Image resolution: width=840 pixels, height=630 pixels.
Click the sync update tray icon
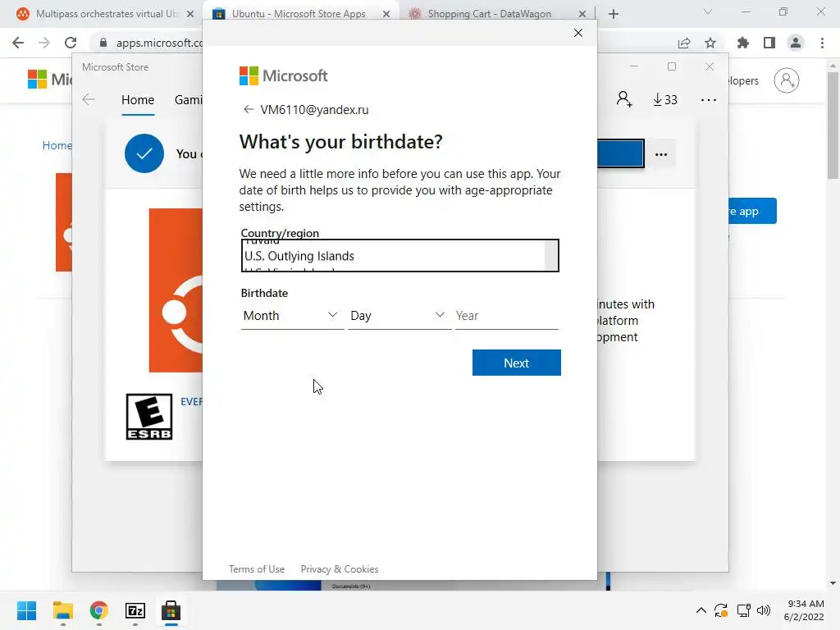click(x=721, y=610)
